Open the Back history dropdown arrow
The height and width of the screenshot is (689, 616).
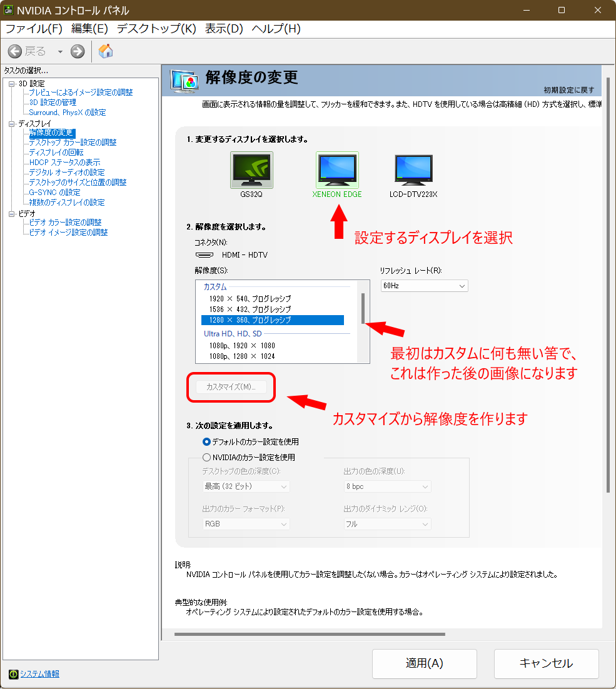[x=60, y=52]
